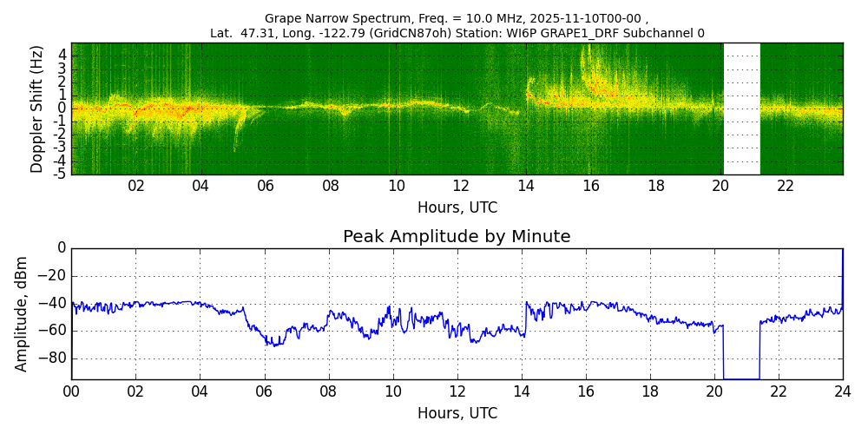Click the white data gap in spectrogram

pyautogui.click(x=741, y=108)
